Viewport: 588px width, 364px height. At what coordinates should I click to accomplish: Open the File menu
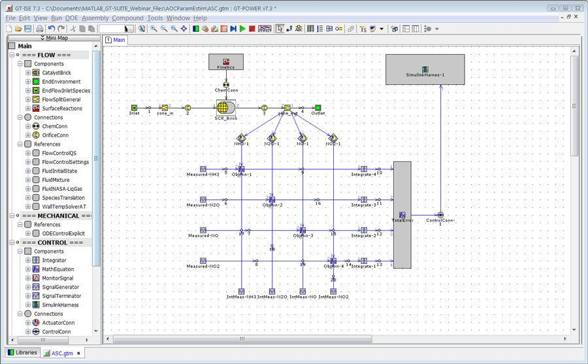click(10, 18)
